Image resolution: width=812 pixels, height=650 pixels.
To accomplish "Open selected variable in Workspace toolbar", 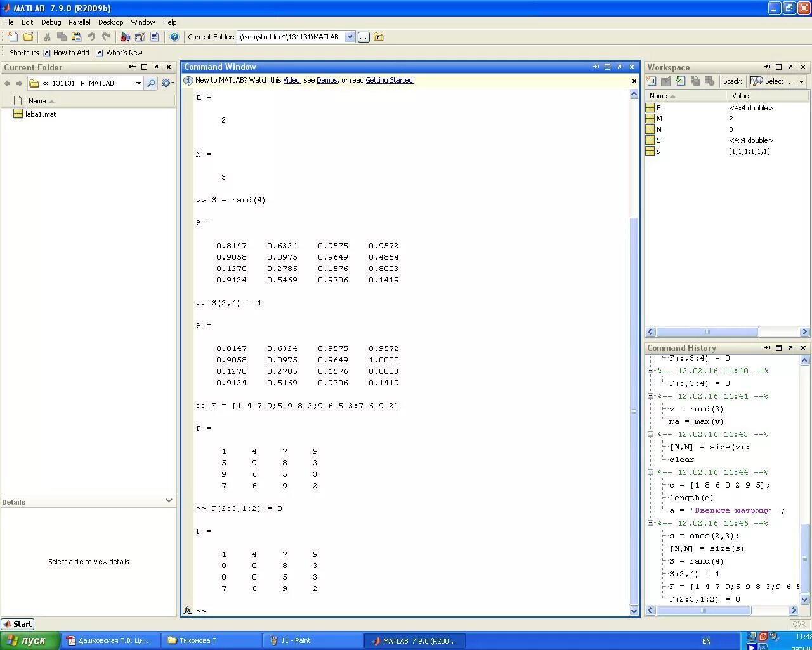I will coord(665,81).
